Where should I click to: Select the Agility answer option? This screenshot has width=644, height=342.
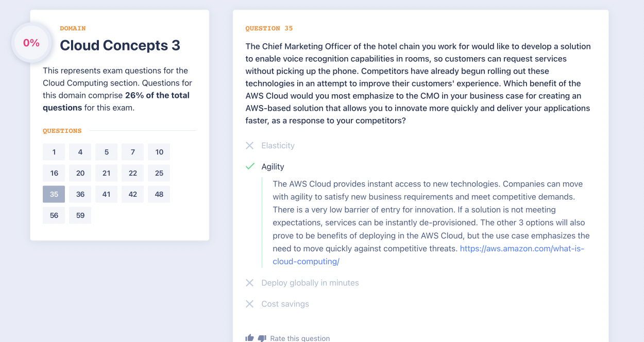pyautogui.click(x=273, y=167)
